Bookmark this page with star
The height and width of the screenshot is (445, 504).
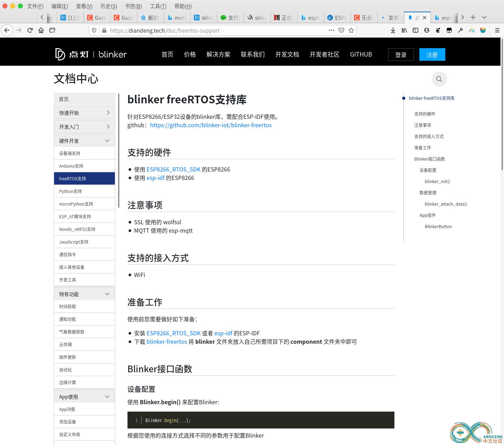click(351, 30)
